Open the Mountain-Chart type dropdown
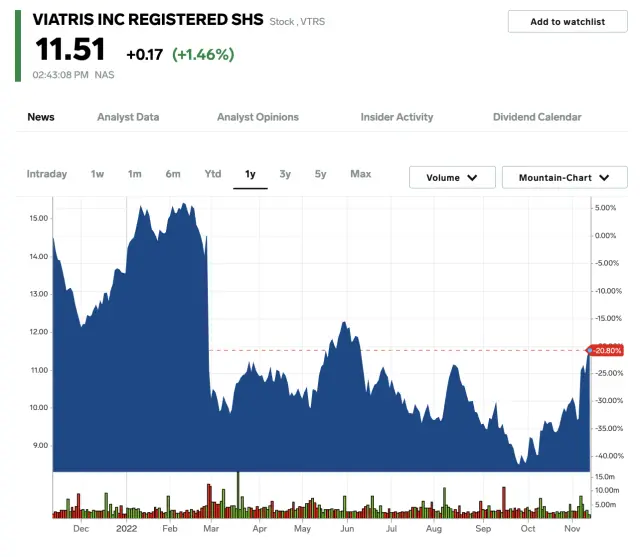The width and height of the screenshot is (640, 557). [x=564, y=178]
